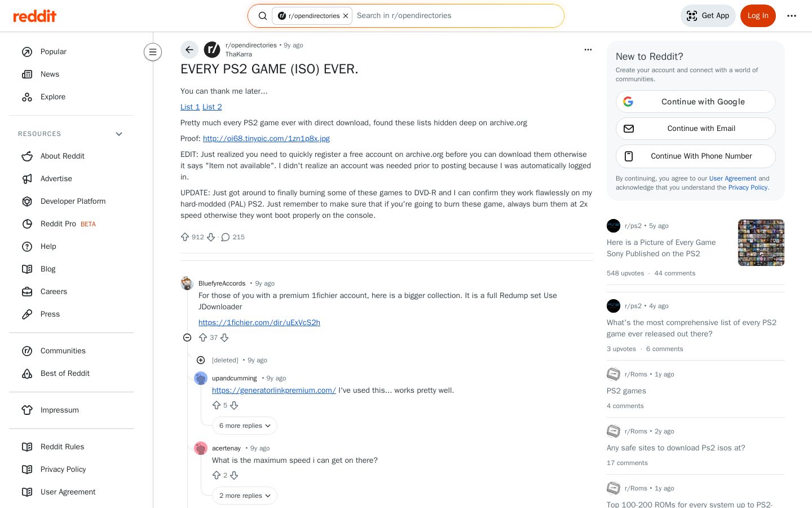
Task: Downvote upandcumming's comment
Action: (x=234, y=405)
